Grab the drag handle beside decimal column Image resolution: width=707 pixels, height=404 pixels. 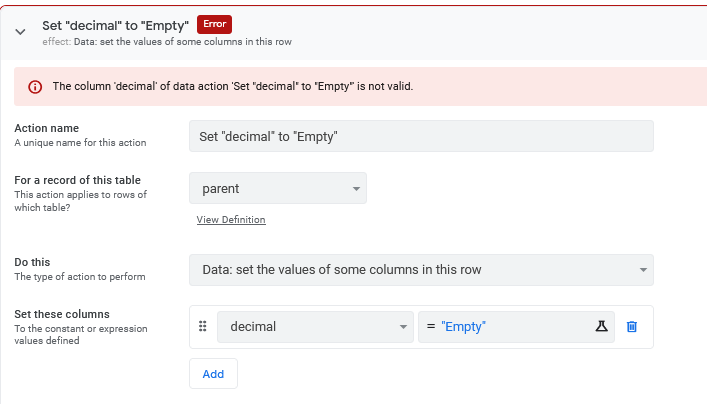[x=203, y=326]
